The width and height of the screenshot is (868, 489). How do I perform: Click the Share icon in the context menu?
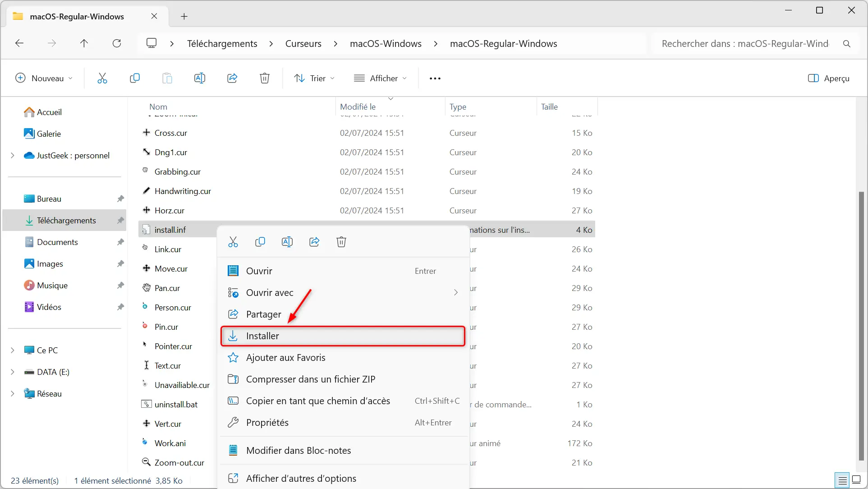coord(314,242)
